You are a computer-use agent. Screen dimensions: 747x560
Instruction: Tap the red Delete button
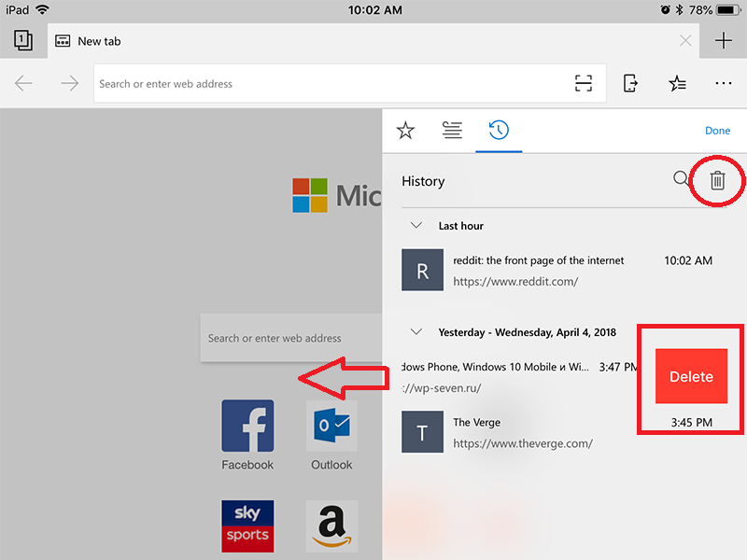pyautogui.click(x=691, y=376)
